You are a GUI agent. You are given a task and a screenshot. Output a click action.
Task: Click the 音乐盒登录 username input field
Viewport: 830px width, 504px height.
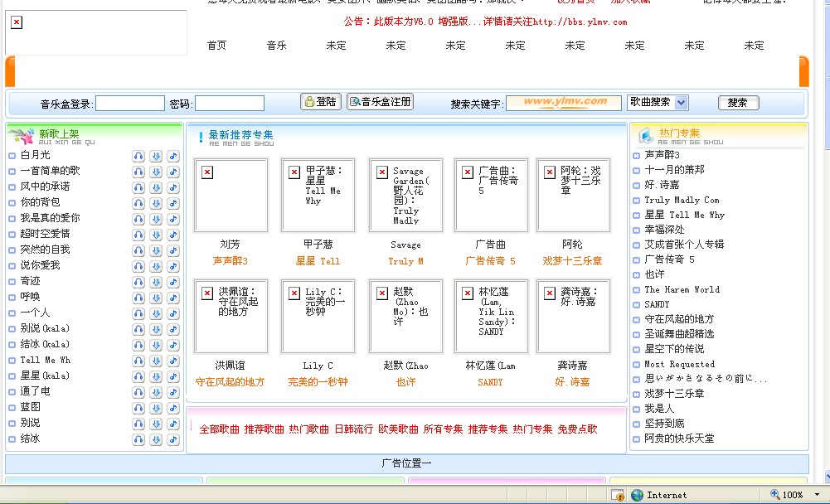click(129, 104)
